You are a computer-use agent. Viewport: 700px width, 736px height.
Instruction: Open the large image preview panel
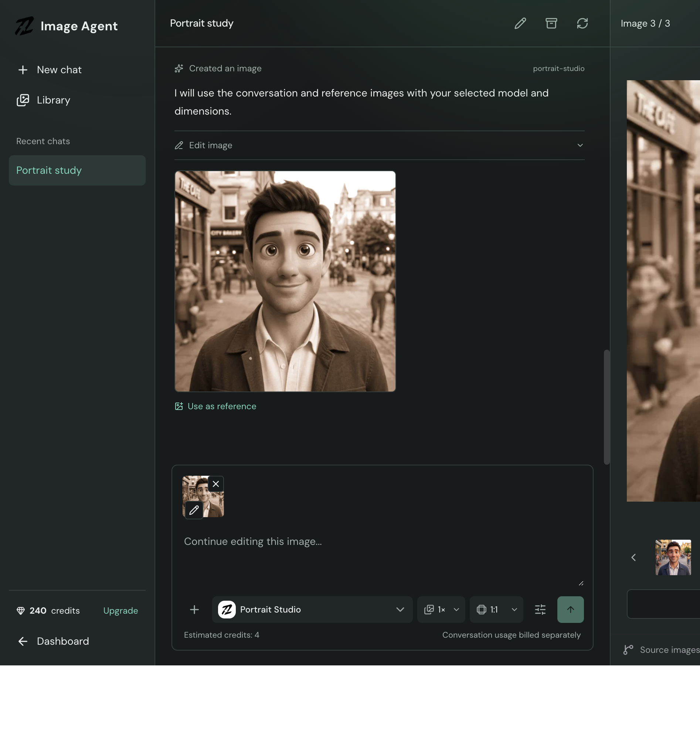[663, 291]
